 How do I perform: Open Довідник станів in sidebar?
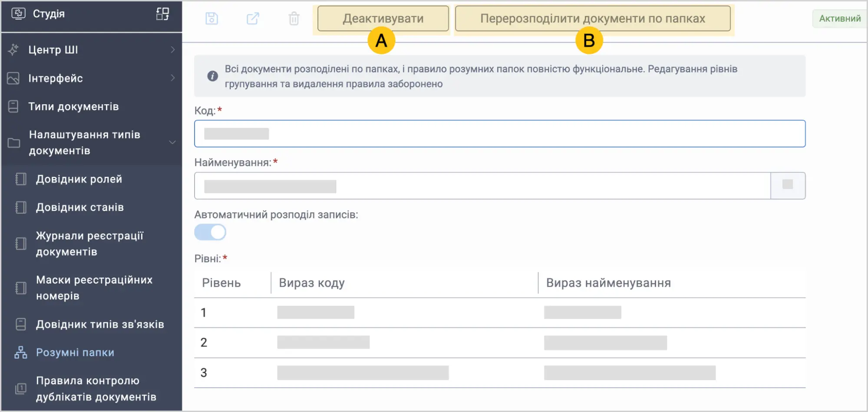[92, 208]
